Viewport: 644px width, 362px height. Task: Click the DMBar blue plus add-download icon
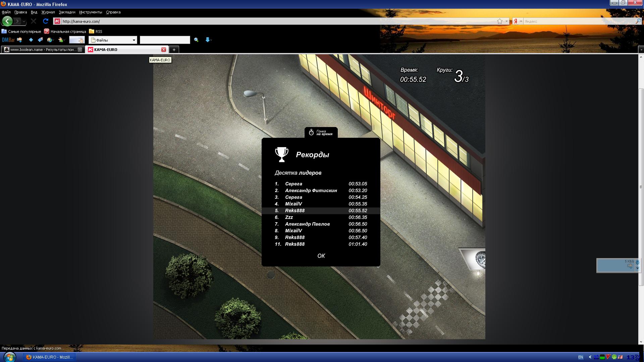[31, 40]
